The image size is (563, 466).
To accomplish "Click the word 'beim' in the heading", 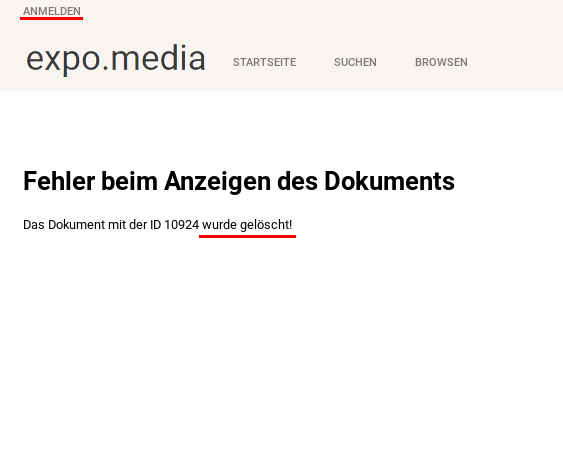I will 130,181.
